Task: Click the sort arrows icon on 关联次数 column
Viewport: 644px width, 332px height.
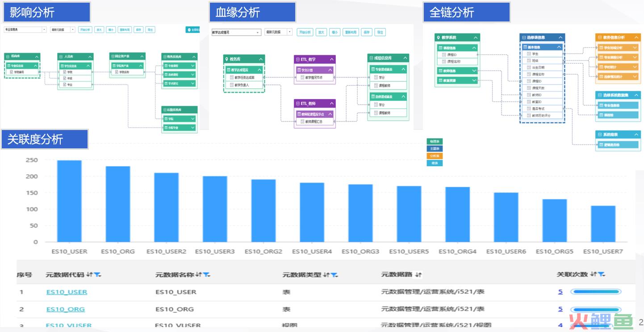Action: click(x=594, y=275)
